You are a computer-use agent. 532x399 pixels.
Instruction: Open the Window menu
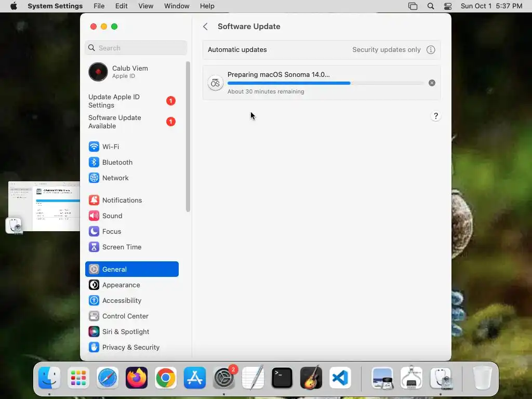177,6
